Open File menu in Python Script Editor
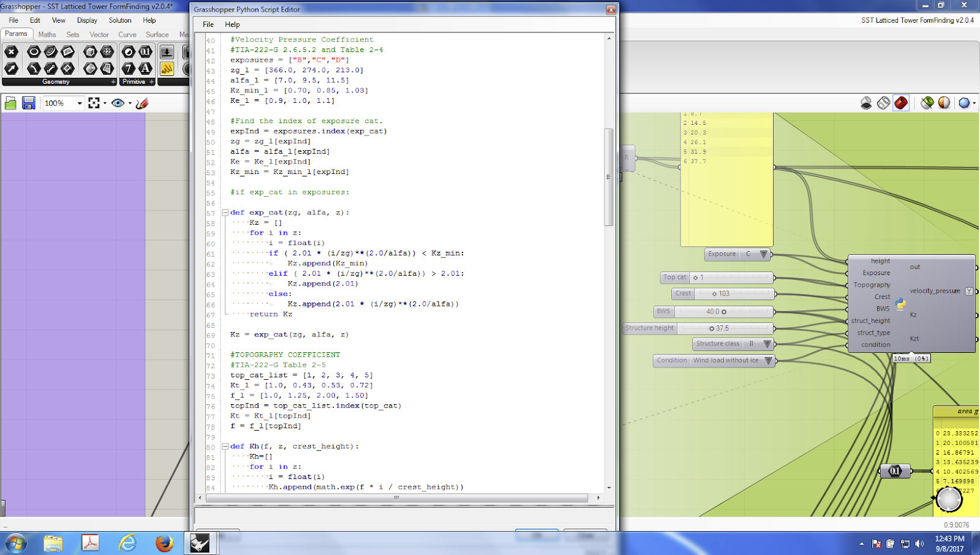This screenshot has width=980, height=555. click(x=208, y=25)
